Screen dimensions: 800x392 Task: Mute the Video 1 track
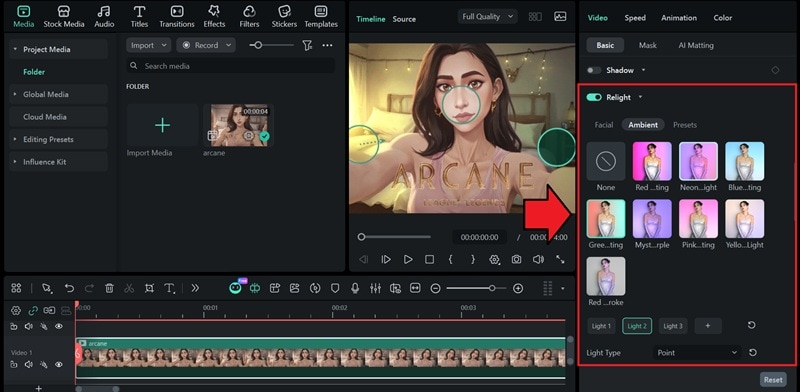29,364
